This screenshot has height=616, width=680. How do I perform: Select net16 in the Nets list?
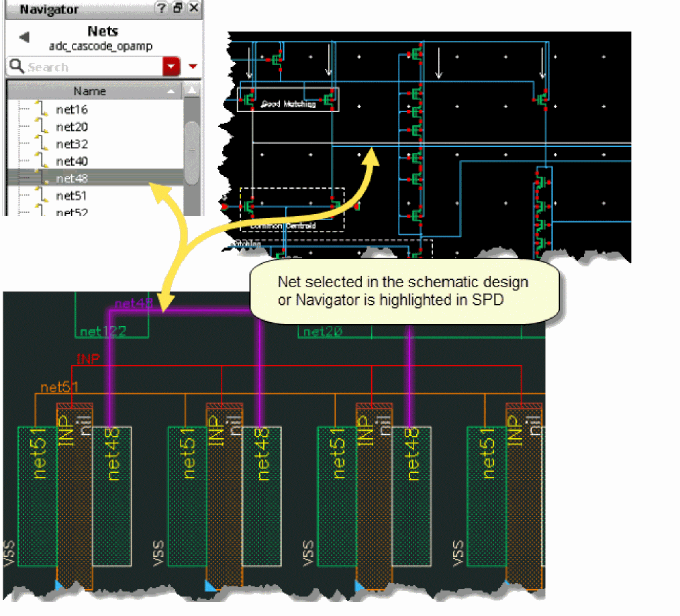[72, 109]
